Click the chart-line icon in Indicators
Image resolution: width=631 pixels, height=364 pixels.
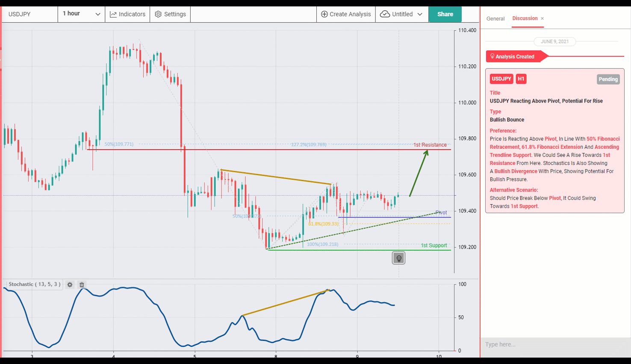(x=113, y=15)
